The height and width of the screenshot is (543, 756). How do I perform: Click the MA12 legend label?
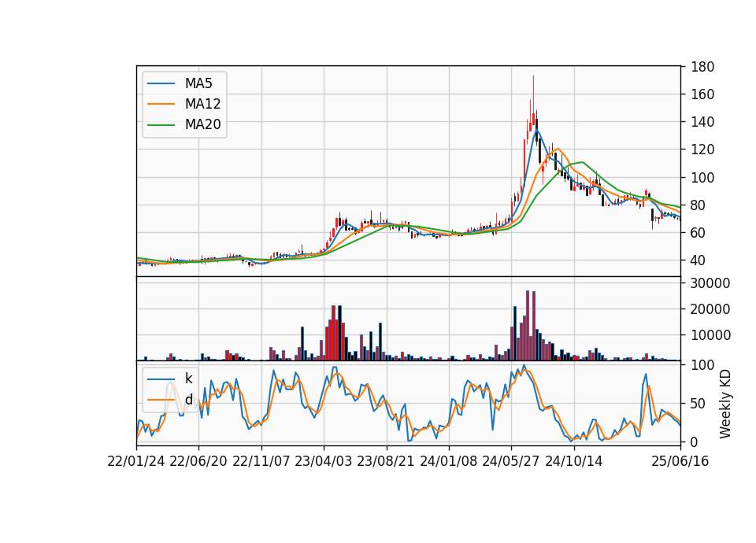[202, 104]
